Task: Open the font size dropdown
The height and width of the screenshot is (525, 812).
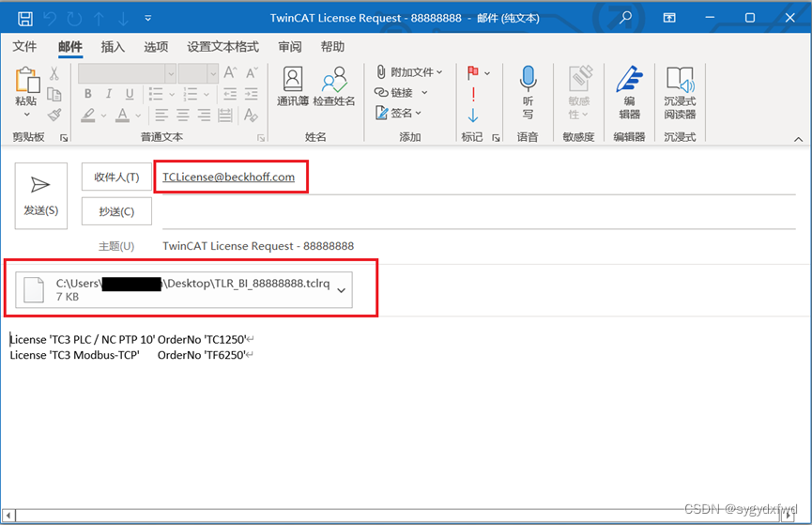Action: pyautogui.click(x=213, y=73)
